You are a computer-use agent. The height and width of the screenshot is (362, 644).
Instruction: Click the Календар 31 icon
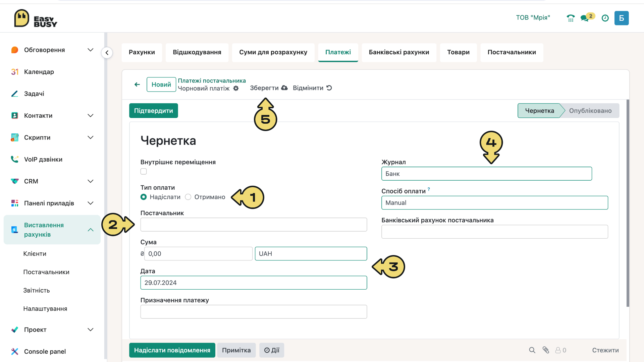[x=14, y=72]
